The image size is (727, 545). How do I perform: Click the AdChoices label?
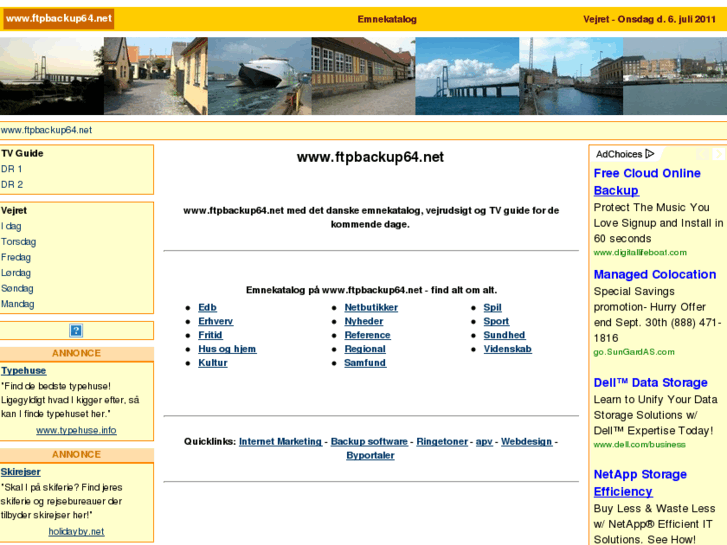tap(619, 154)
